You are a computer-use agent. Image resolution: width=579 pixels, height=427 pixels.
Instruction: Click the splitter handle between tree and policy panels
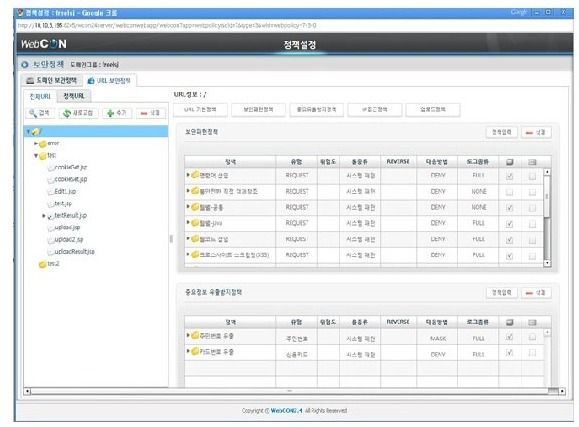(x=171, y=239)
